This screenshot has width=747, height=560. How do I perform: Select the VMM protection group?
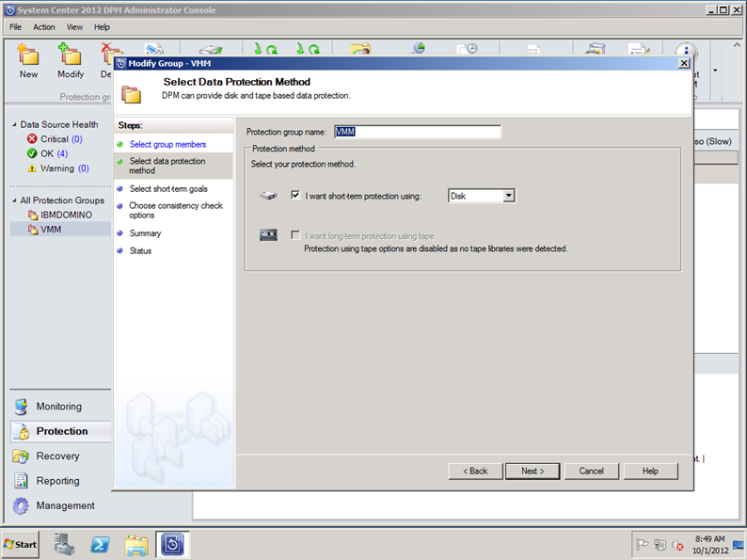(x=51, y=230)
